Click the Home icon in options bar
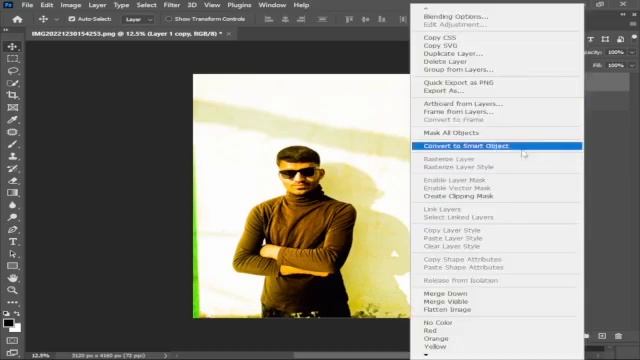 point(17,19)
